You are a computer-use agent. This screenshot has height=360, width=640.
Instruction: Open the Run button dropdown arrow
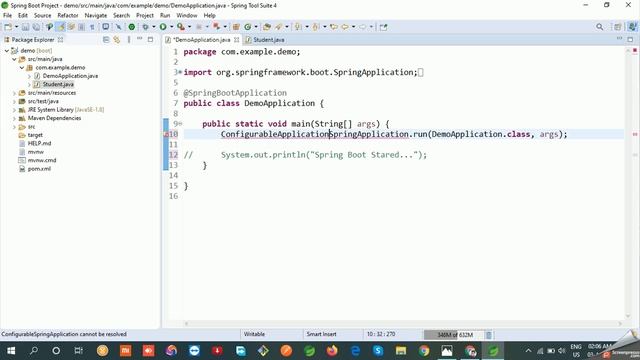coord(171,27)
